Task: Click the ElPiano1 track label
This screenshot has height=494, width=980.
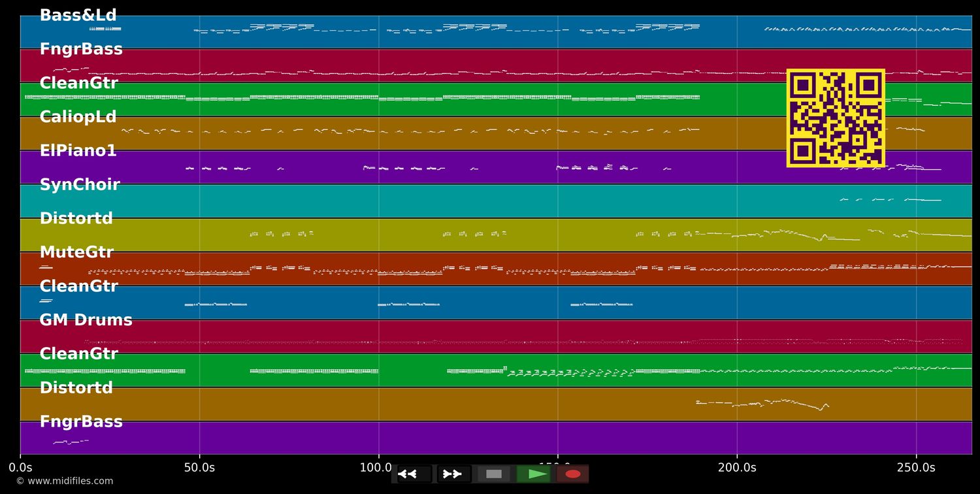Action: coord(78,151)
